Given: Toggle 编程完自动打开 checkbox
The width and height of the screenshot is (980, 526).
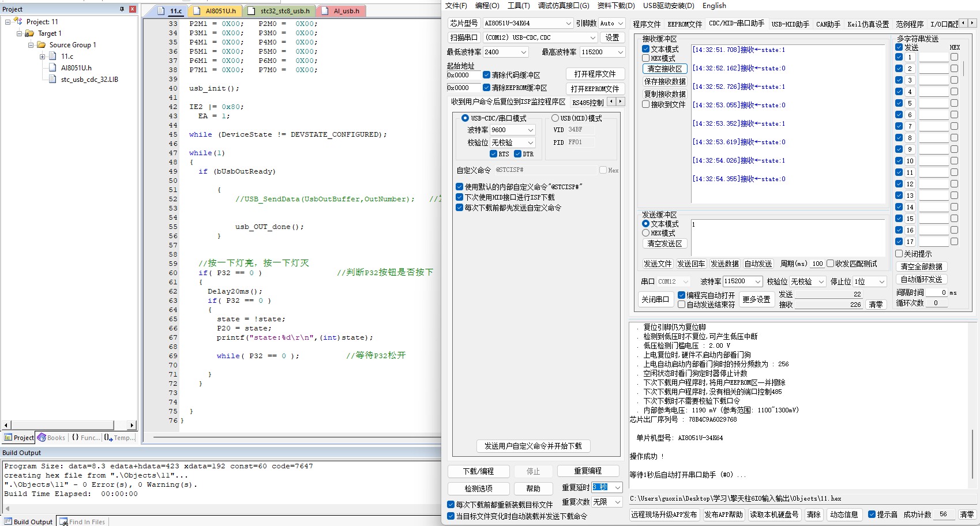Looking at the screenshot, I should click(681, 295).
